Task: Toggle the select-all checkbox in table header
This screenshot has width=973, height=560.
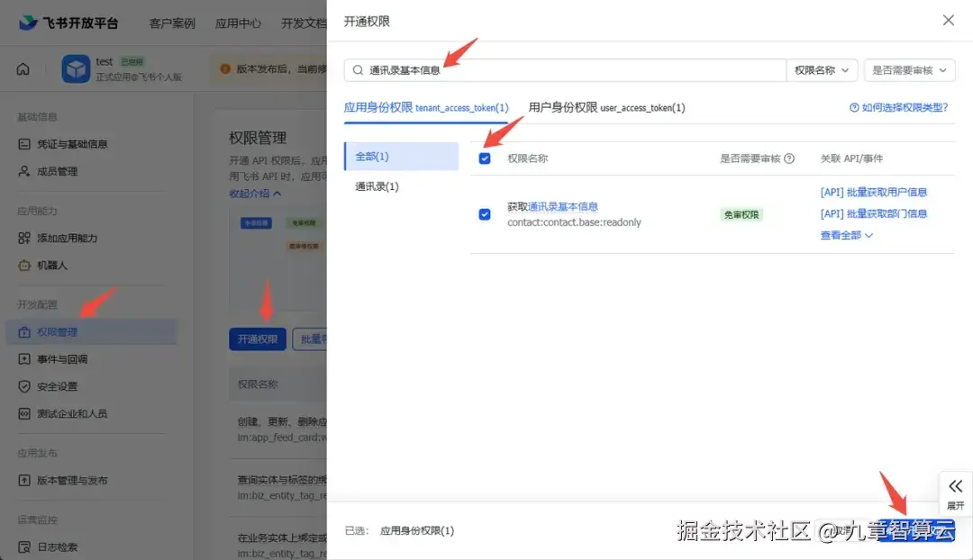Action: coord(485,158)
